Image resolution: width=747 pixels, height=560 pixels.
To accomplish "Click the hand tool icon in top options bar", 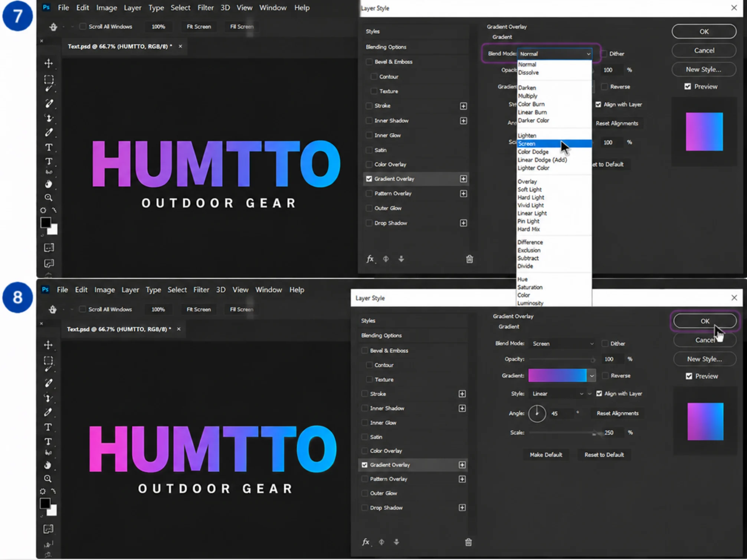I will click(x=53, y=27).
